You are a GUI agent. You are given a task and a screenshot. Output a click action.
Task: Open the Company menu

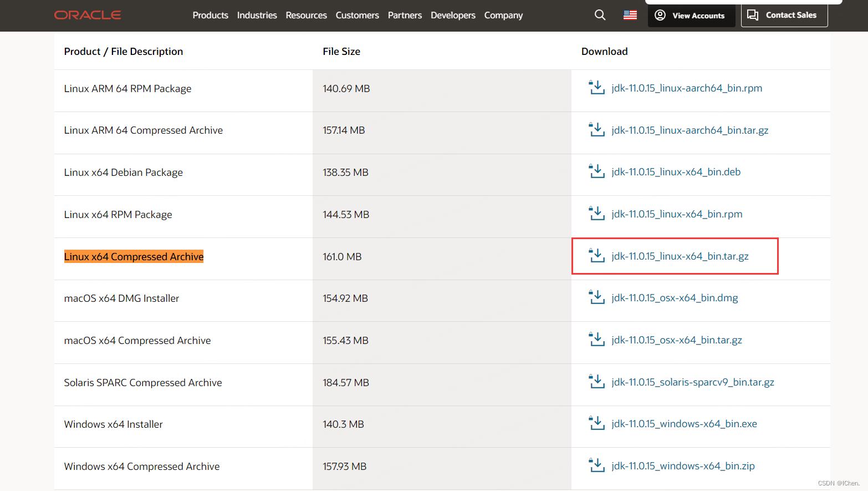[x=504, y=15]
